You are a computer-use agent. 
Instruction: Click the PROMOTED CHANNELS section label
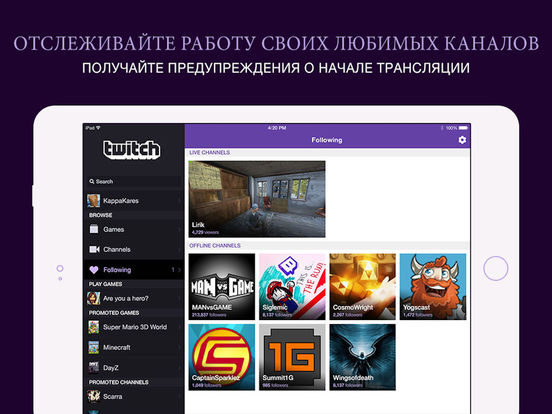119,382
